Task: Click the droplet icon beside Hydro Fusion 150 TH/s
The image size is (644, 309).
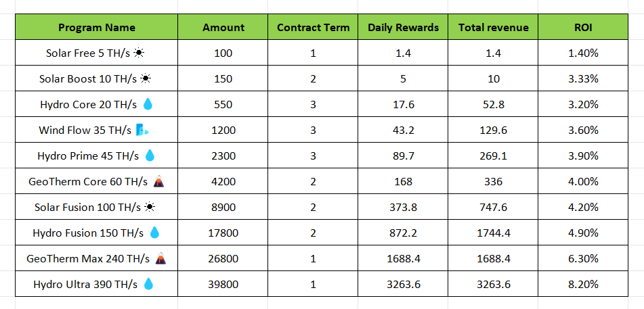Action: [x=154, y=233]
